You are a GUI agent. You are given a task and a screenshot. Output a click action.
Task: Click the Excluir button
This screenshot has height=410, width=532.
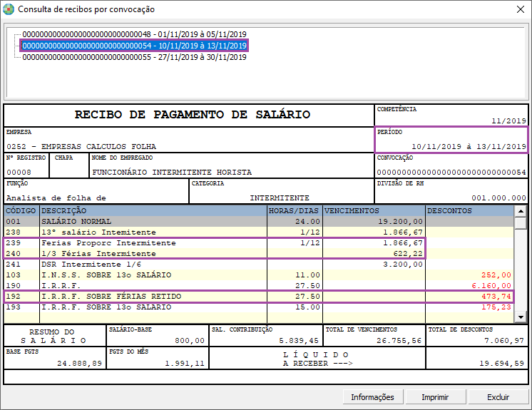tap(498, 397)
